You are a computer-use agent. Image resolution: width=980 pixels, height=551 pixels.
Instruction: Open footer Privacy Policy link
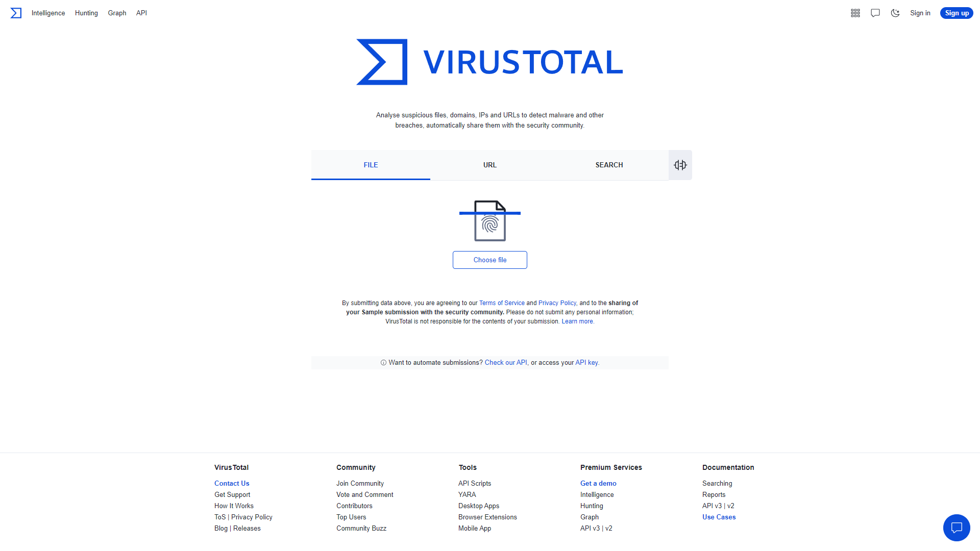[x=252, y=517]
